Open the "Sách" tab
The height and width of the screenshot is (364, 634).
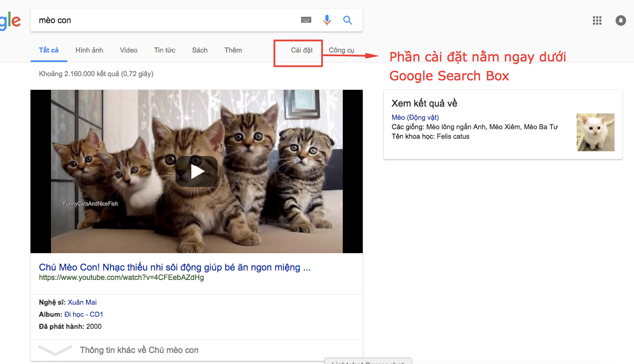coord(200,50)
